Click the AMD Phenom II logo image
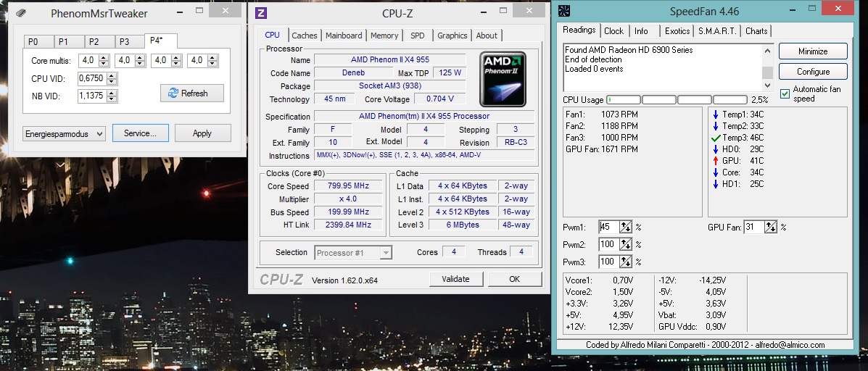 pos(503,78)
